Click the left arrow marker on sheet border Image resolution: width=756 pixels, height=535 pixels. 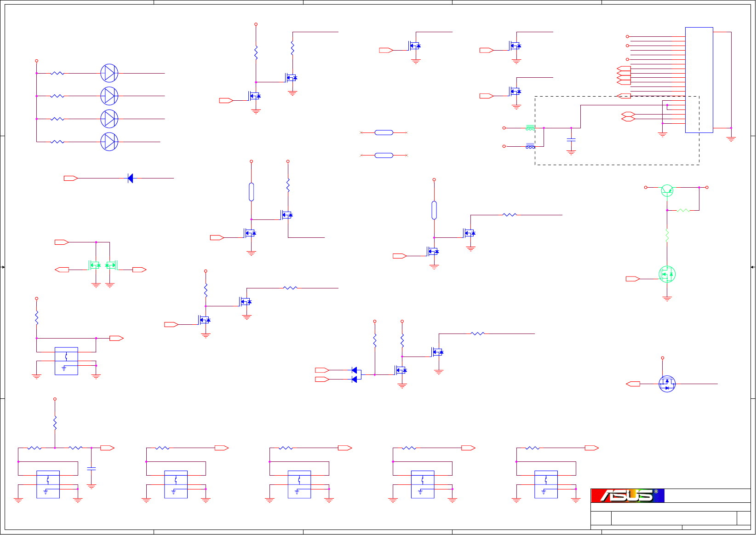[3, 267]
